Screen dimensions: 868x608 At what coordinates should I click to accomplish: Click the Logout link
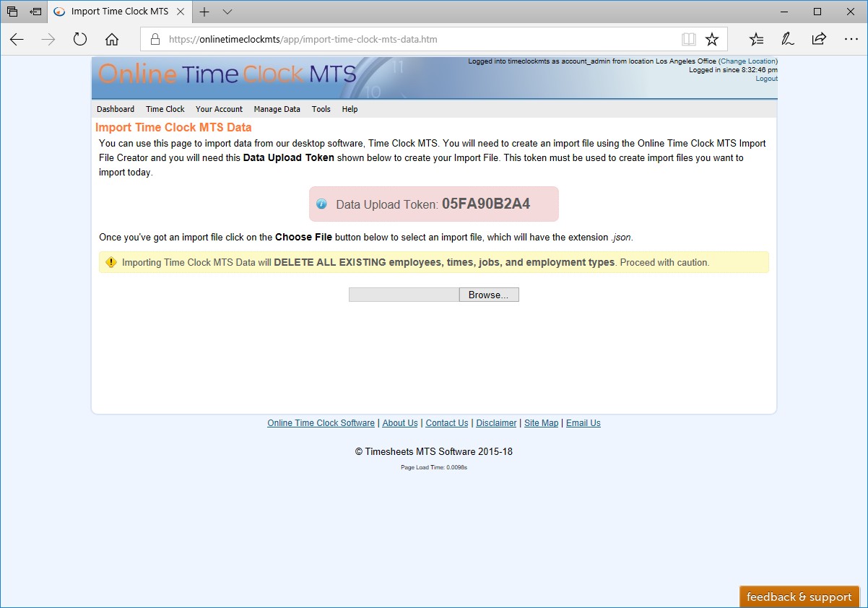click(767, 79)
